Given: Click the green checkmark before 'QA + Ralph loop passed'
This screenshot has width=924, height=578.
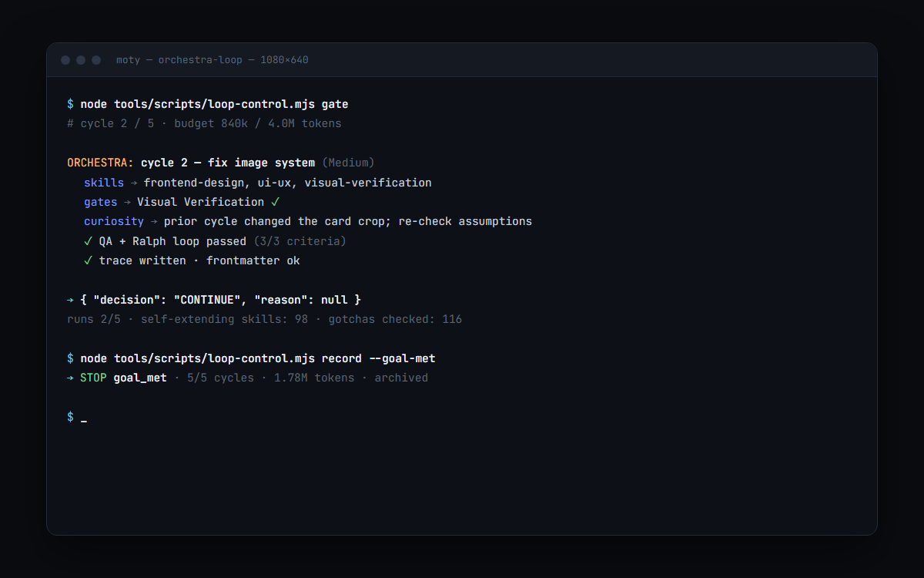Looking at the screenshot, I should 89,241.
